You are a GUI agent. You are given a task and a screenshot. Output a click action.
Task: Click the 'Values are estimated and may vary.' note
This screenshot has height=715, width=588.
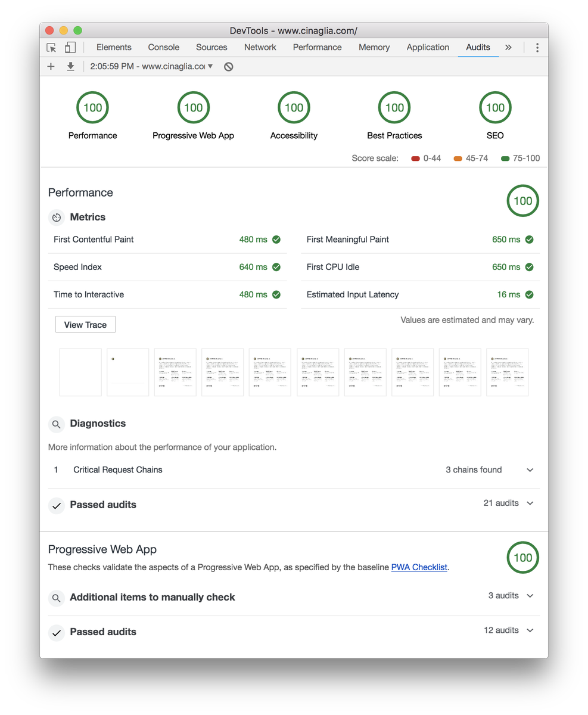(x=467, y=321)
